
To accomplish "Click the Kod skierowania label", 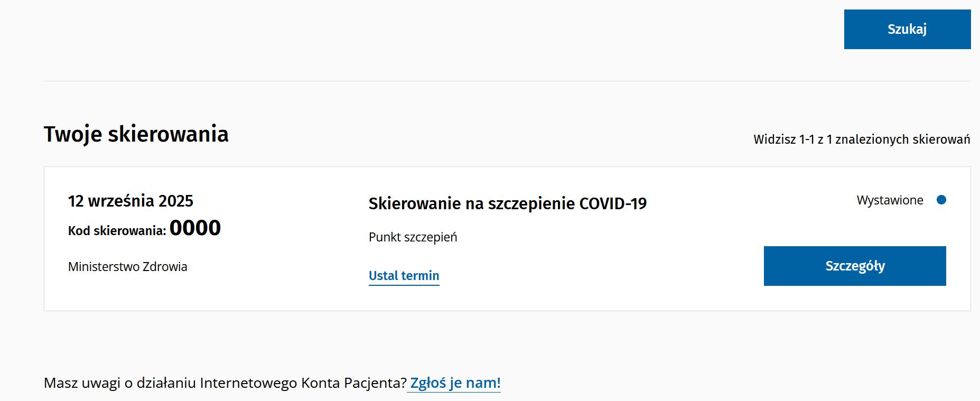I will coord(117,231).
